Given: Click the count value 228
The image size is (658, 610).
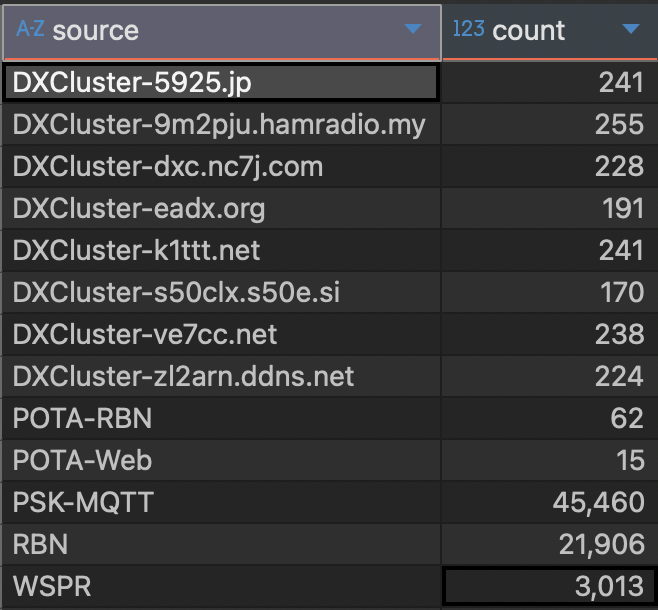Looking at the screenshot, I should tap(619, 166).
